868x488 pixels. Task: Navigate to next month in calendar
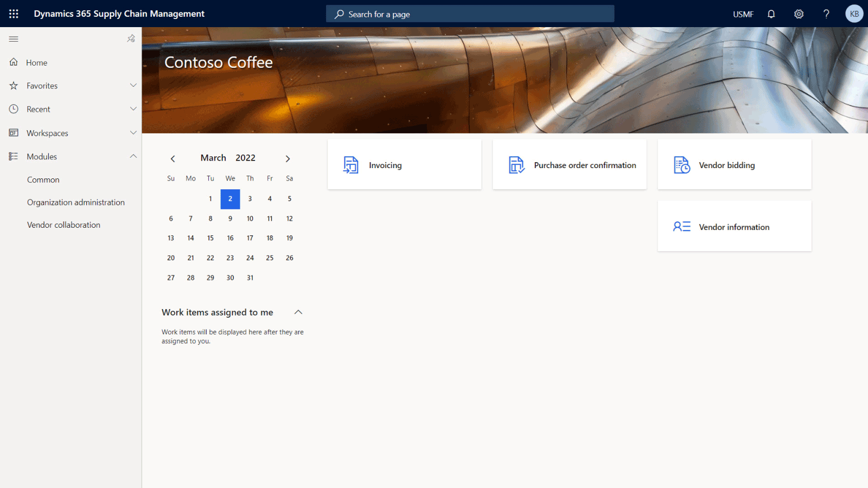pos(288,158)
